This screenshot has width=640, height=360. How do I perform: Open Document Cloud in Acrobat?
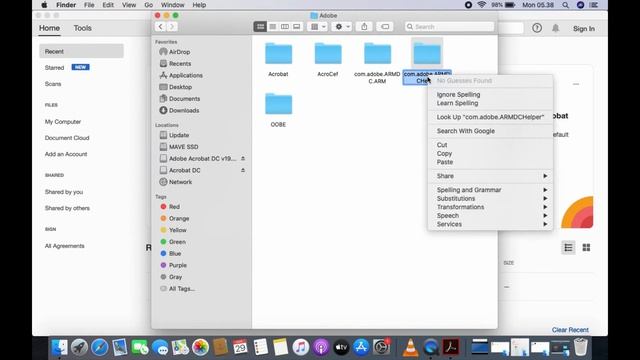coord(67,138)
